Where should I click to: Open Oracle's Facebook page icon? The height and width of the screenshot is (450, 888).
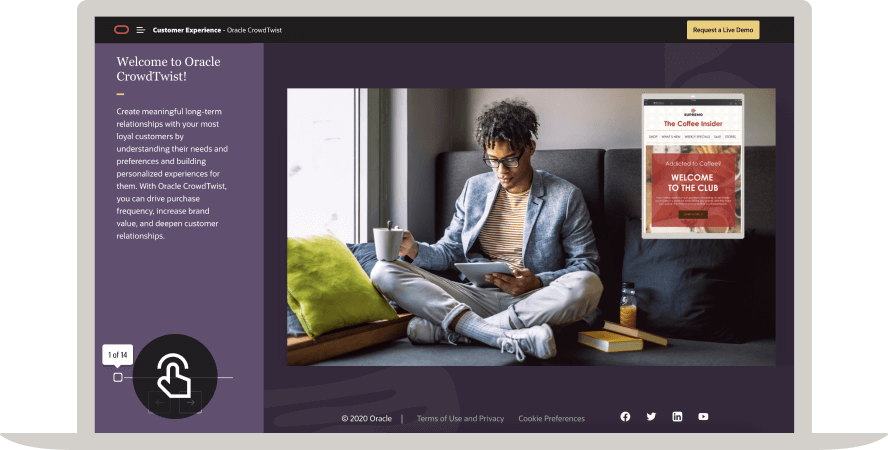pyautogui.click(x=625, y=417)
